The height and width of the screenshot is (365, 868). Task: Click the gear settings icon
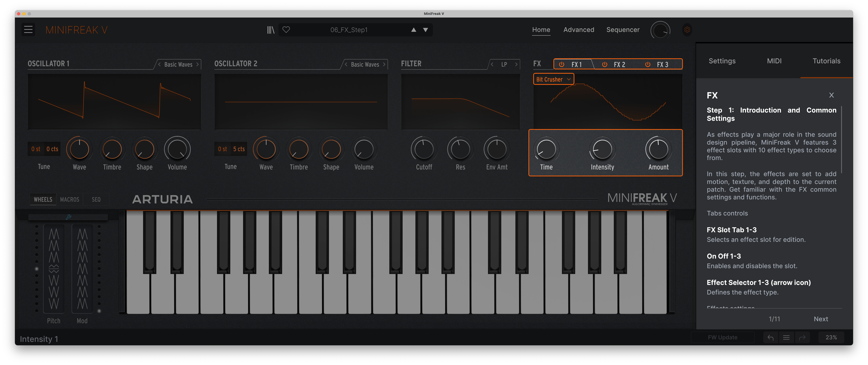tap(687, 30)
